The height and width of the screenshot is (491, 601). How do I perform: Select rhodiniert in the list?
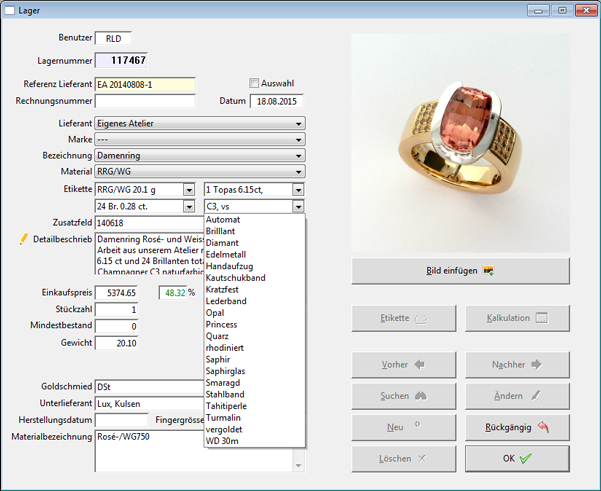tap(255, 348)
